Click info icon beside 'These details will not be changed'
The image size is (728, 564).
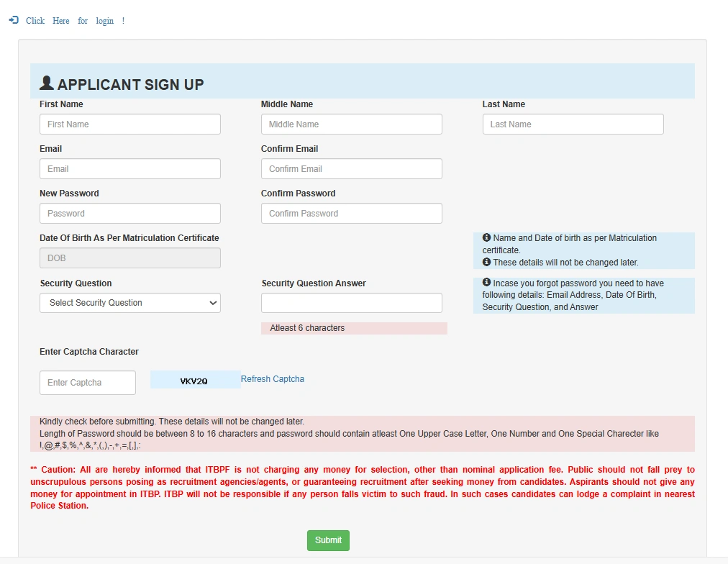click(x=486, y=262)
